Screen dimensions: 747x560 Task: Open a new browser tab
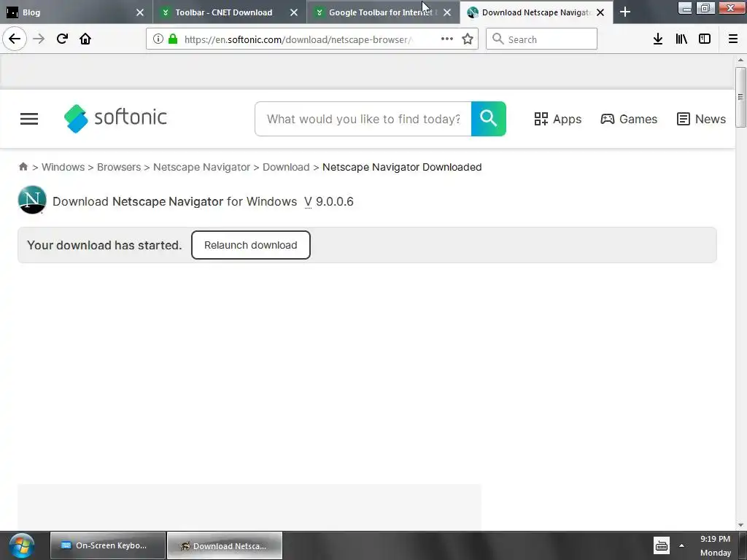[x=625, y=12]
